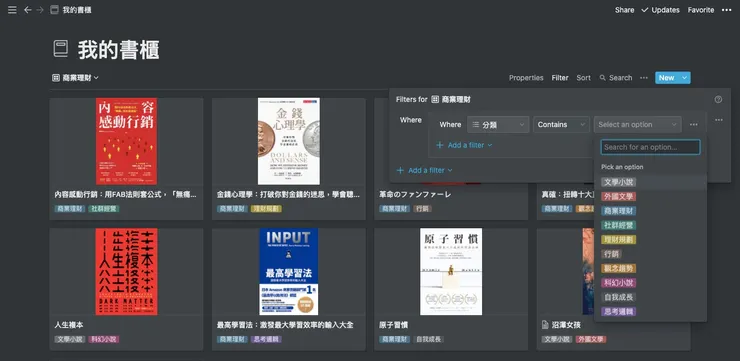Click the 社群經營 tag on 內容感動行銷 card
This screenshot has width=740, height=361.
point(104,209)
